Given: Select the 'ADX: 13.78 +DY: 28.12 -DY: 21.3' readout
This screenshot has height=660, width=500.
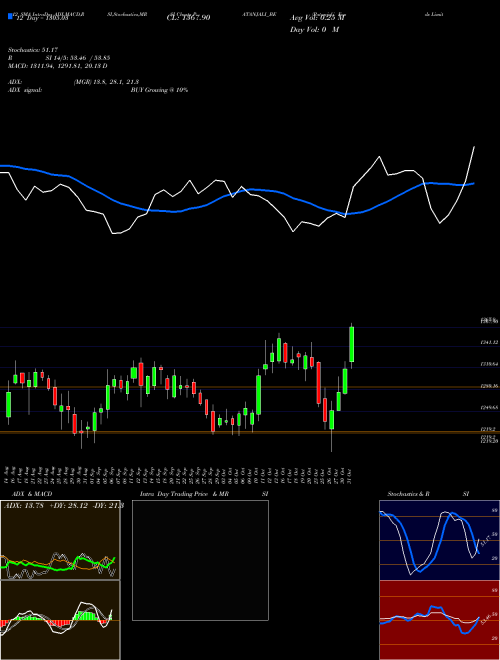Looking at the screenshot, I should click(x=64, y=506).
